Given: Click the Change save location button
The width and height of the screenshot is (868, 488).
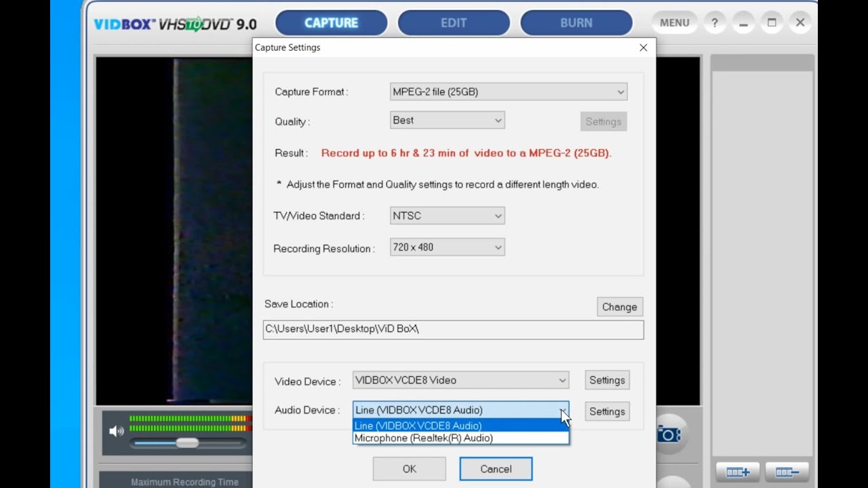Looking at the screenshot, I should tap(620, 307).
